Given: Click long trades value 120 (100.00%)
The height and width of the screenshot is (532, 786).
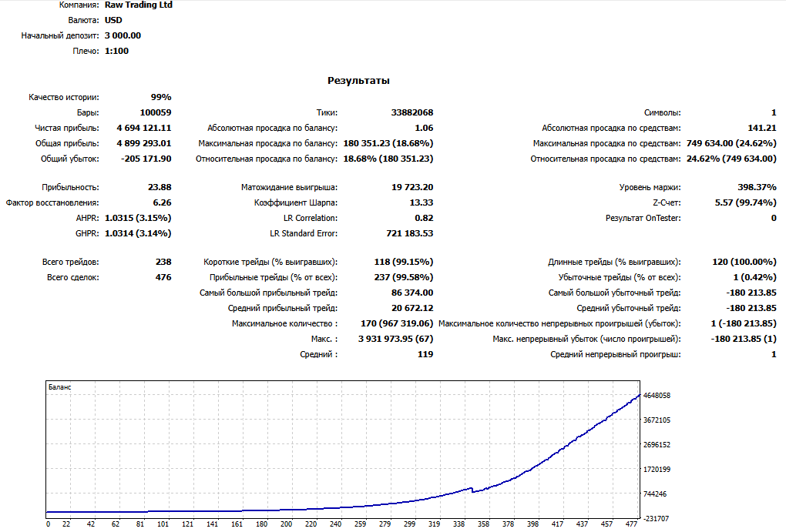Looking at the screenshot, I should click(x=744, y=262).
